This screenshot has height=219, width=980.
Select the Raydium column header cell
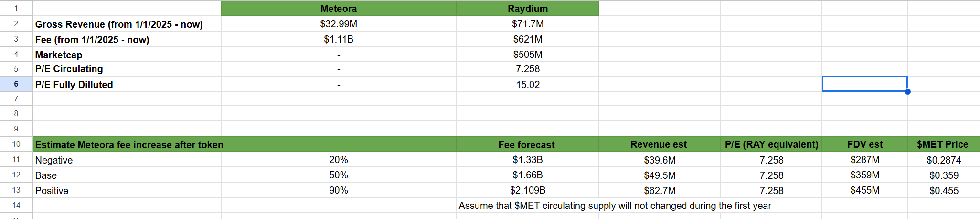[527, 9]
